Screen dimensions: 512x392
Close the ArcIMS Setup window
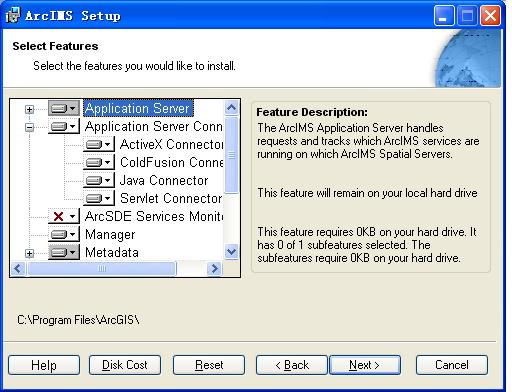tap(490, 15)
